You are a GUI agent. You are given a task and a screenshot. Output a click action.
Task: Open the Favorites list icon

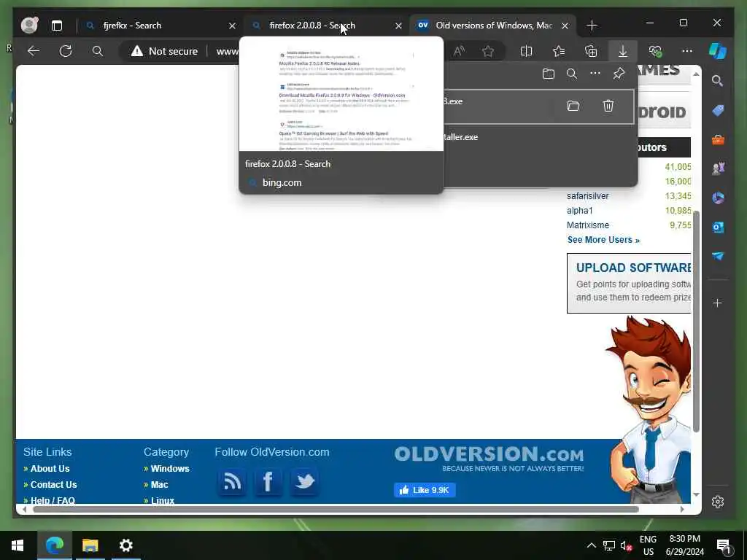558,51
